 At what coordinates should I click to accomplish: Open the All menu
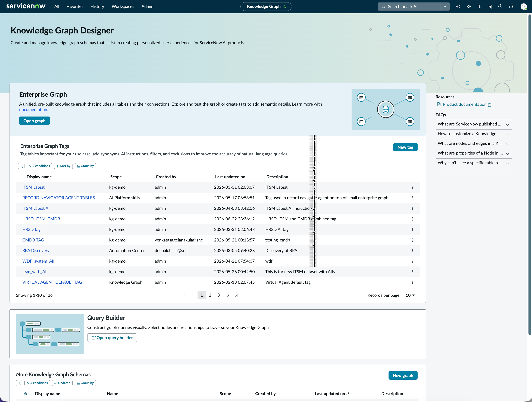[57, 7]
